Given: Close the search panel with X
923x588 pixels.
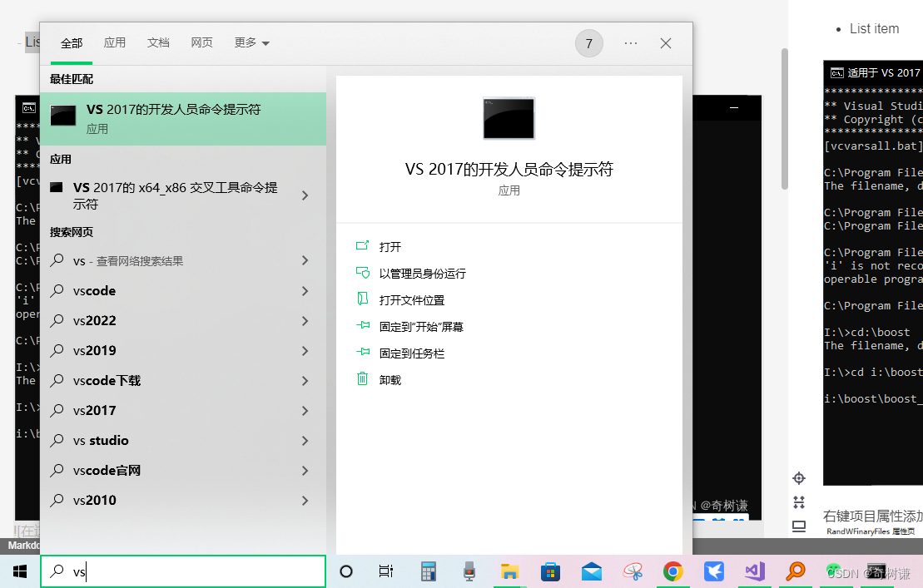Looking at the screenshot, I should 666,43.
